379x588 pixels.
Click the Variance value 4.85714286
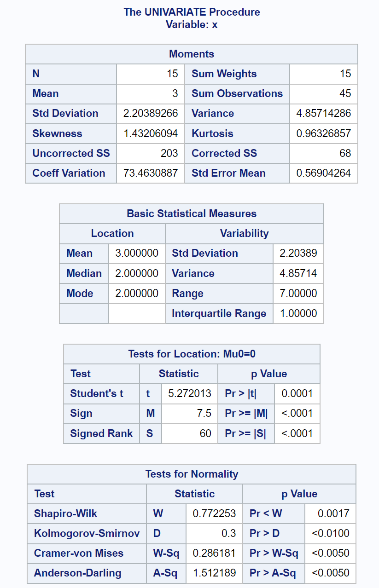(324, 113)
